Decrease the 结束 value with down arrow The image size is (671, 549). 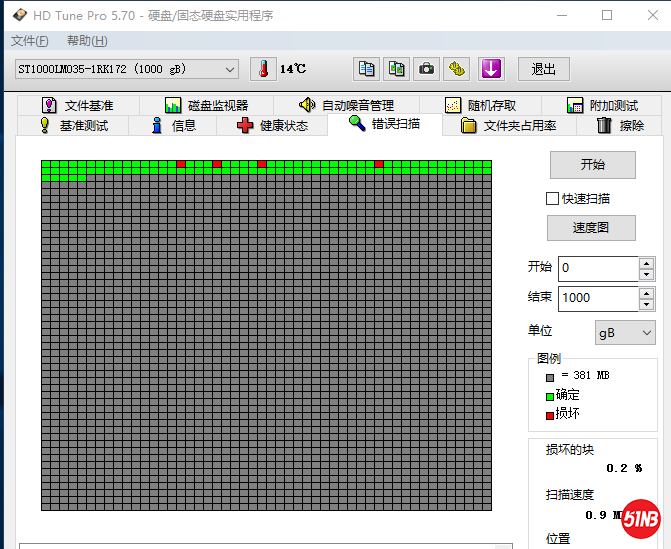coord(646,304)
